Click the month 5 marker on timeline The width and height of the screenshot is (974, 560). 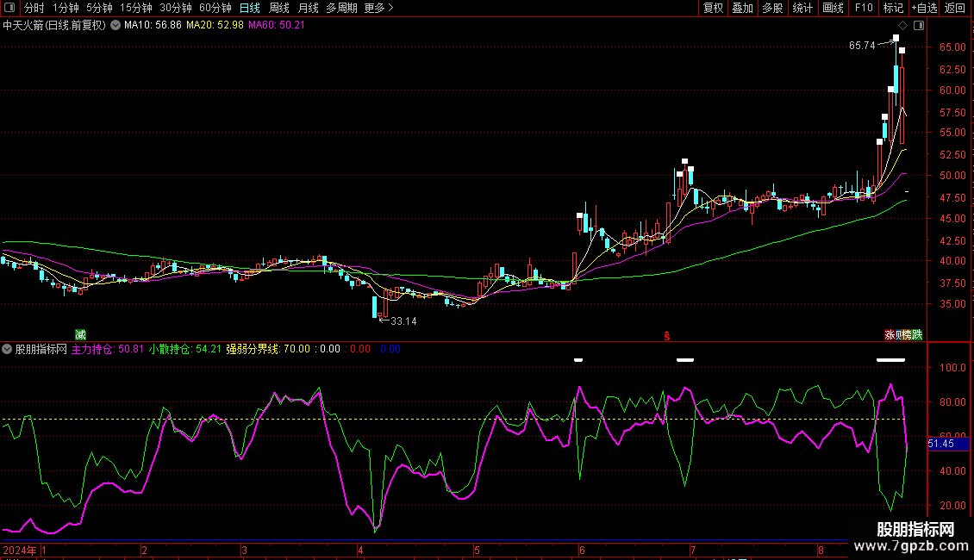tap(477, 550)
